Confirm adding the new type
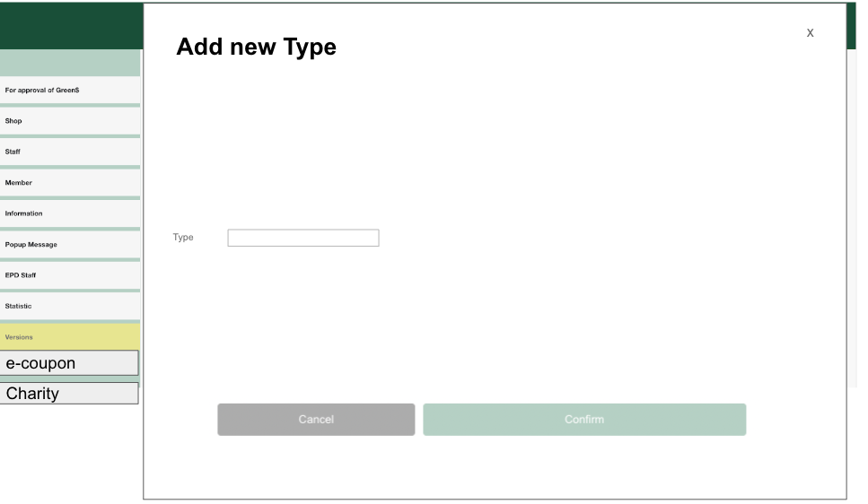 [x=583, y=420]
